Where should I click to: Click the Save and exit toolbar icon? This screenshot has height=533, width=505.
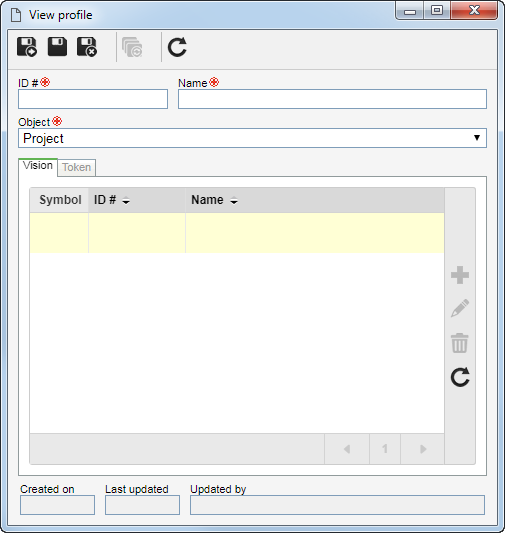pyautogui.click(x=87, y=47)
